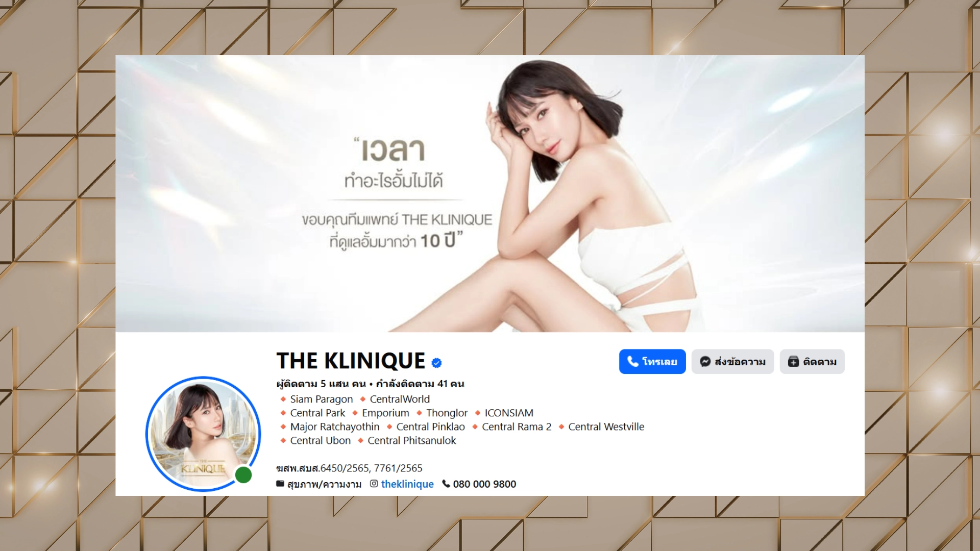Screen dimensions: 980x551
Task: Click THE KLINIQUE page name heading
Action: coord(351,361)
